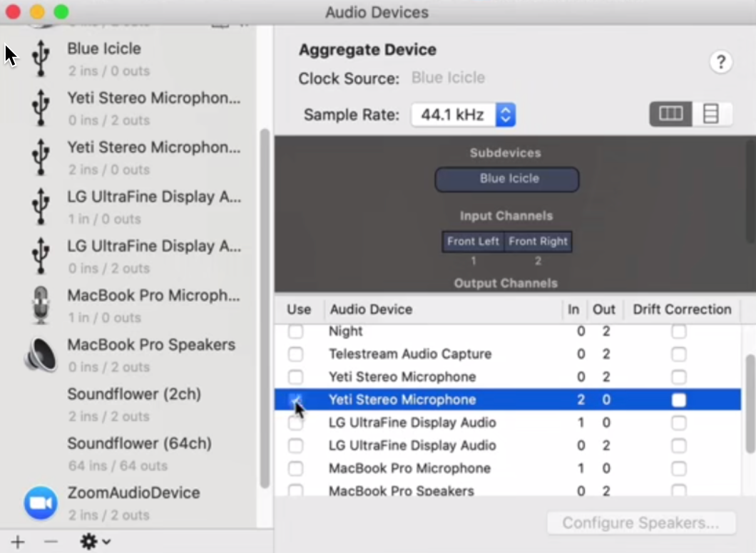Toggle Use for highlighted Yeti Stereo Microphone
756x553 pixels.
tap(295, 399)
